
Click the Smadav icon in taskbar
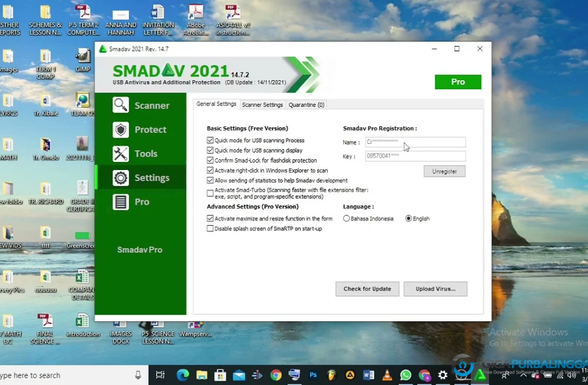click(x=480, y=375)
